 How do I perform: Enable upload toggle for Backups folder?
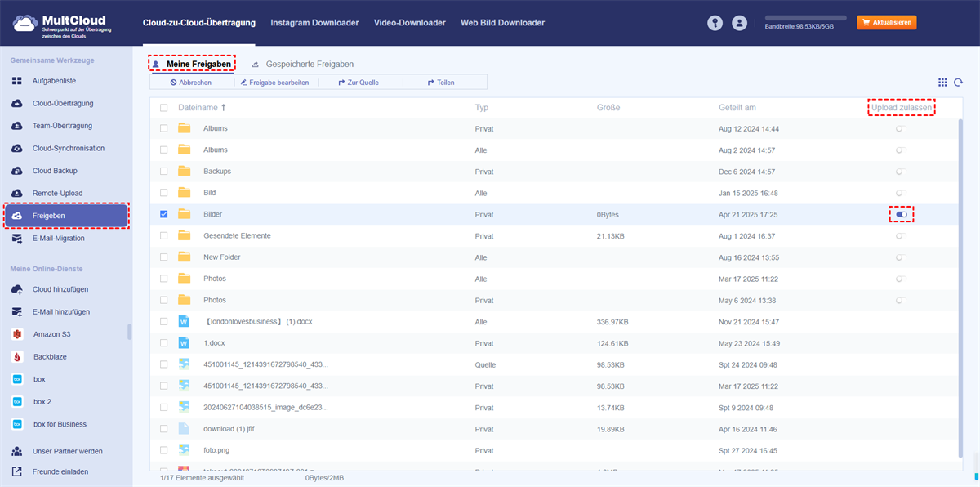(x=900, y=172)
